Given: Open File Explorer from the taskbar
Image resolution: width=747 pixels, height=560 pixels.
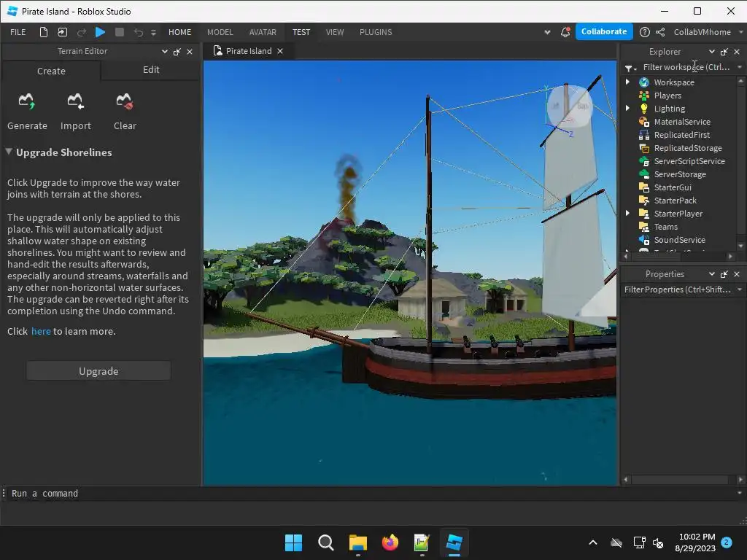Looking at the screenshot, I should (357, 542).
